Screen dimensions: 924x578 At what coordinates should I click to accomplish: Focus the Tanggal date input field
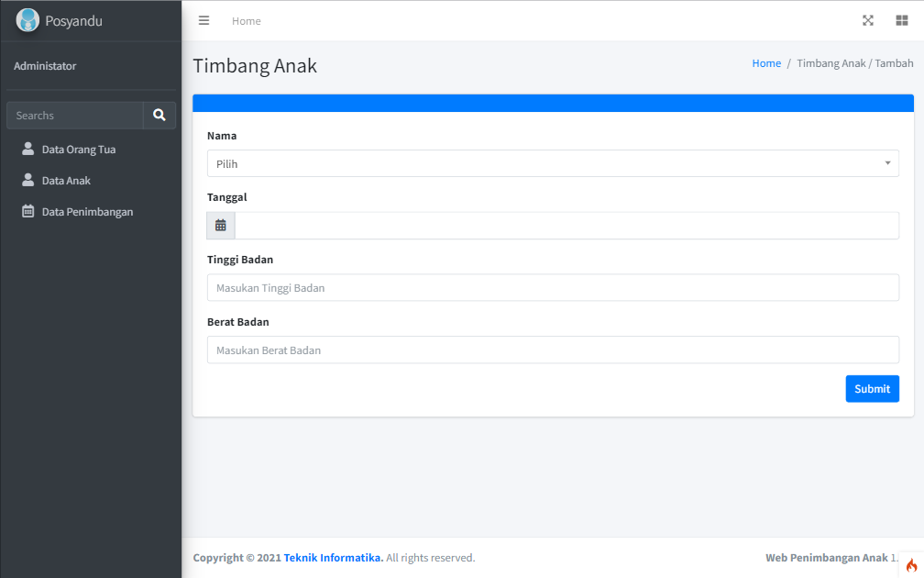click(x=566, y=226)
